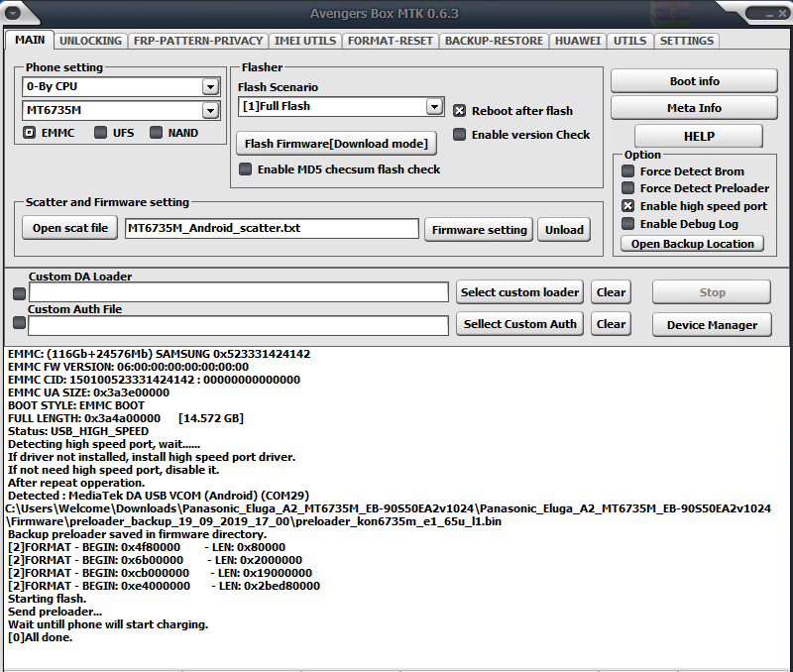The width and height of the screenshot is (793, 672).
Task: Open the FORMAT-RESET tab
Action: click(391, 41)
